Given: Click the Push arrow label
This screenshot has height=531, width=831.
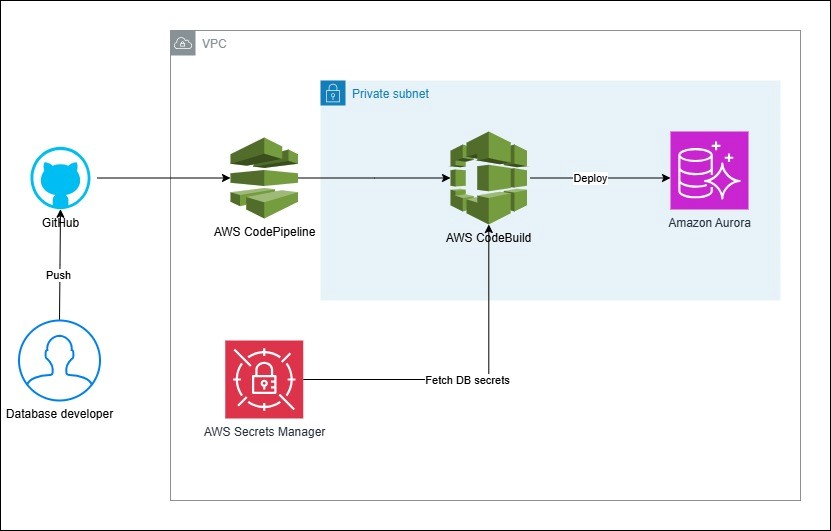Looking at the screenshot, I should (x=58, y=275).
